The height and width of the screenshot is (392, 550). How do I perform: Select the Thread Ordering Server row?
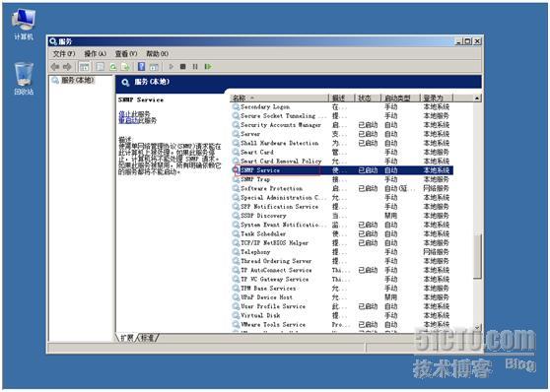pos(342,261)
